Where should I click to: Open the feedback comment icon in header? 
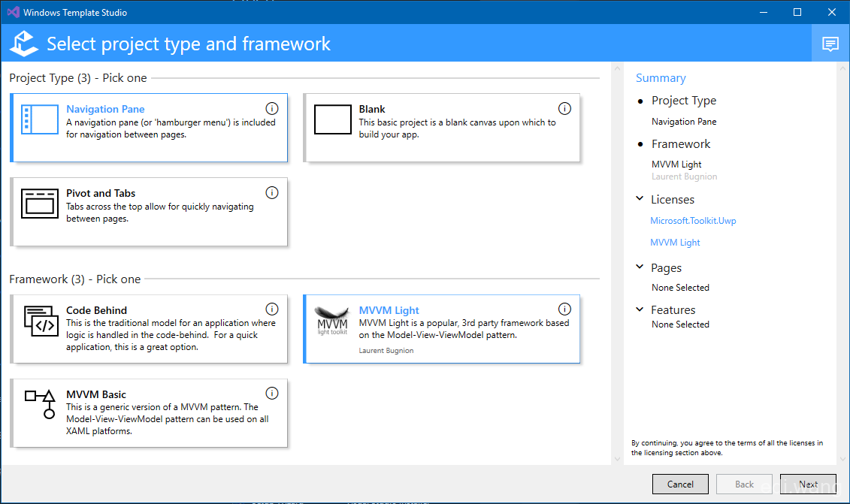pyautogui.click(x=830, y=44)
